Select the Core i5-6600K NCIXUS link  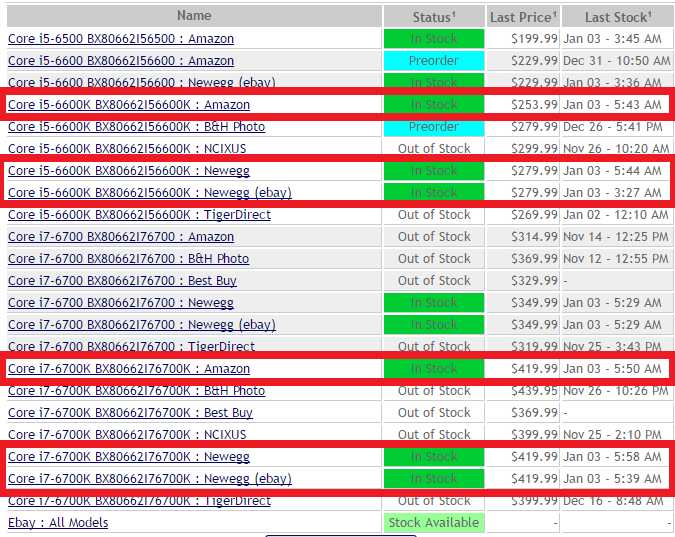127,149
